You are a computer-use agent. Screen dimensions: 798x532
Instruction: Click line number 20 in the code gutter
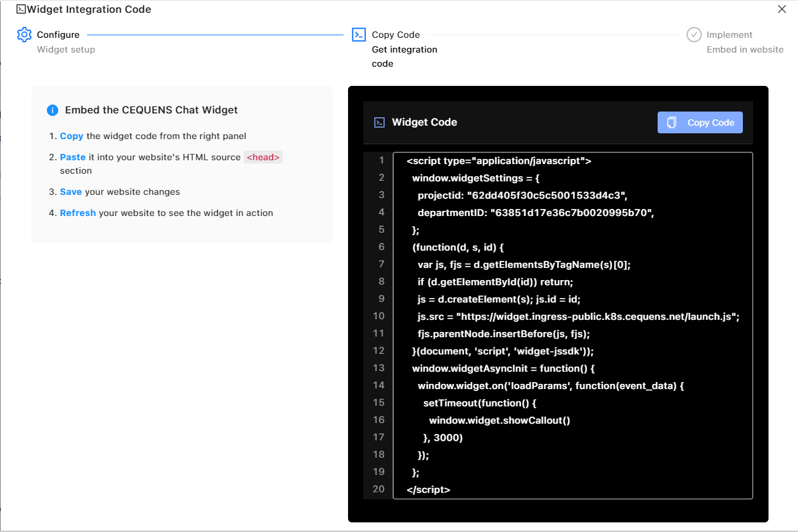click(378, 490)
